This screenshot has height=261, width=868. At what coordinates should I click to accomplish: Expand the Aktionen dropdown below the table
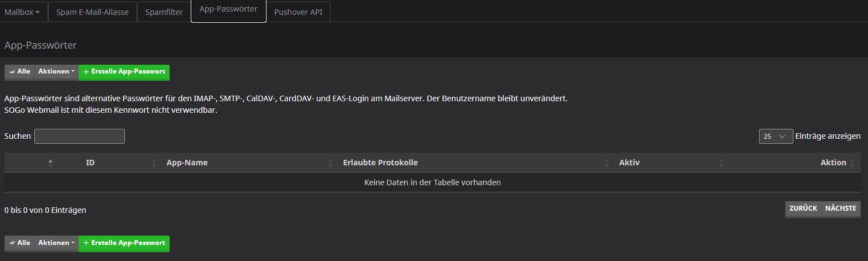click(x=56, y=243)
